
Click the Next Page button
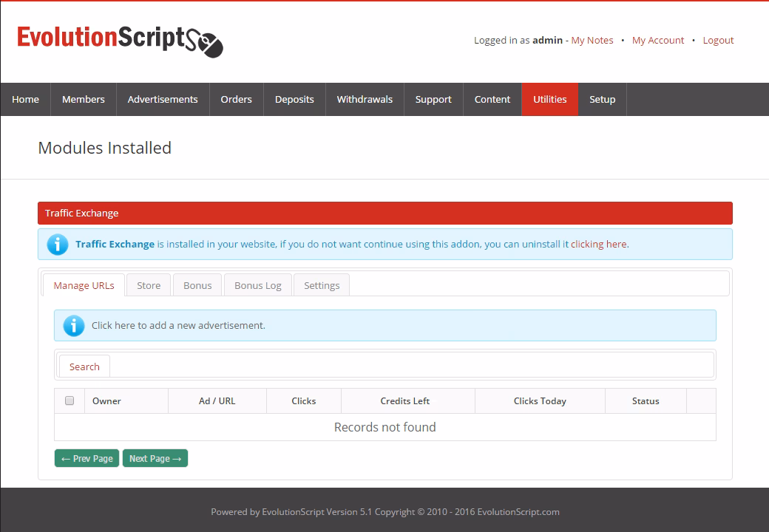coord(155,459)
